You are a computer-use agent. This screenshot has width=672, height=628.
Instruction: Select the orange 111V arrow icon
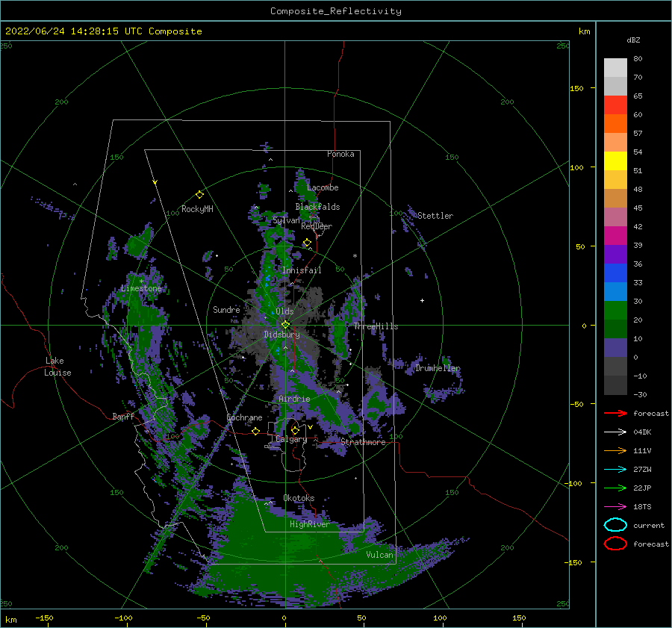tap(615, 450)
